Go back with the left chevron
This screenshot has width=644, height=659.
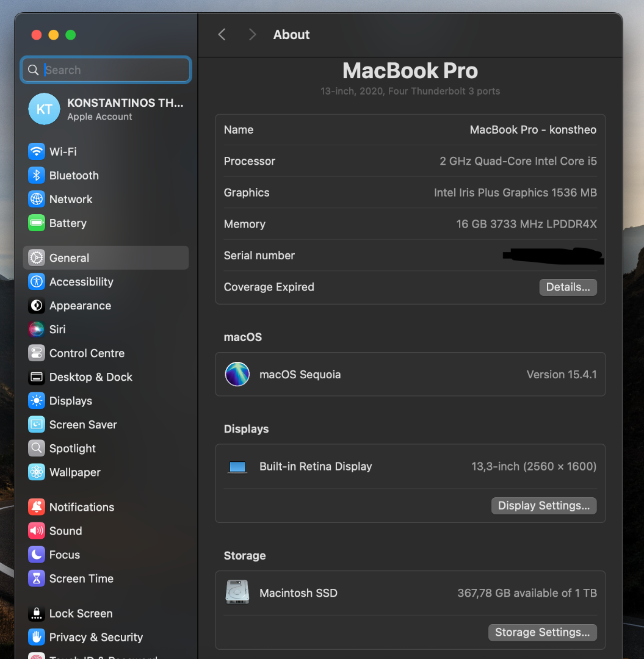pyautogui.click(x=222, y=34)
